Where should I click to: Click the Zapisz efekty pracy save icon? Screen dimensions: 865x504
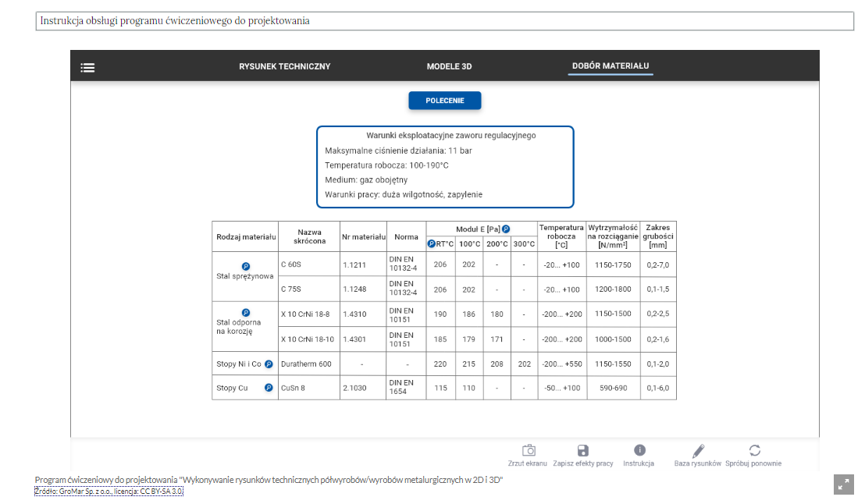[582, 450]
